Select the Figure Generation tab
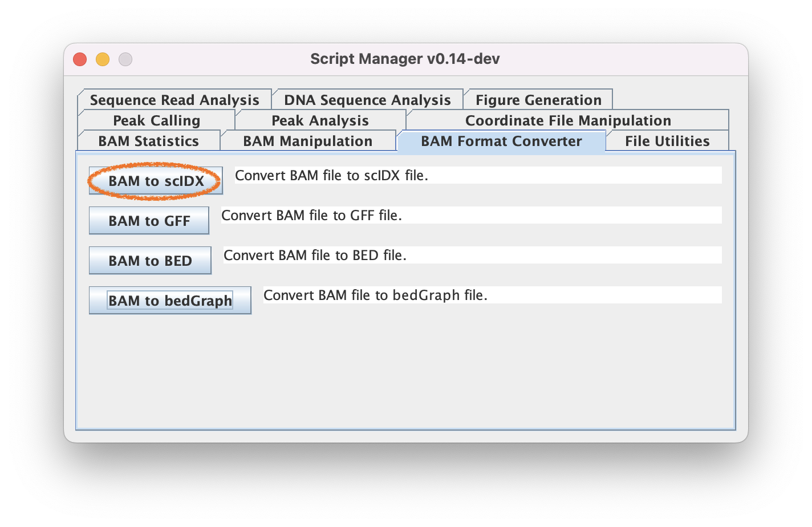The height and width of the screenshot is (527, 812). (538, 100)
